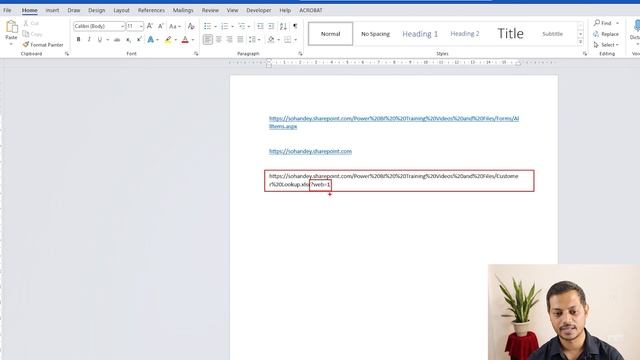Click the Format Painter tool
640x360 pixels.
point(43,44)
